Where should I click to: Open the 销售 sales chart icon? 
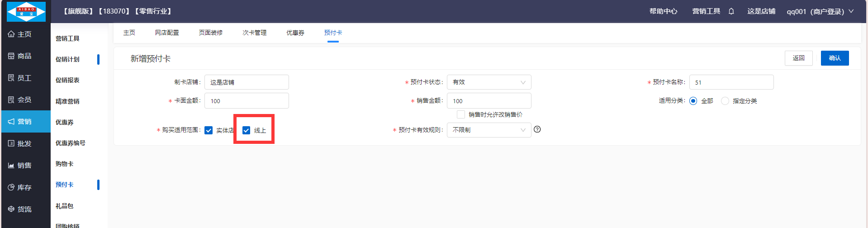click(x=11, y=166)
